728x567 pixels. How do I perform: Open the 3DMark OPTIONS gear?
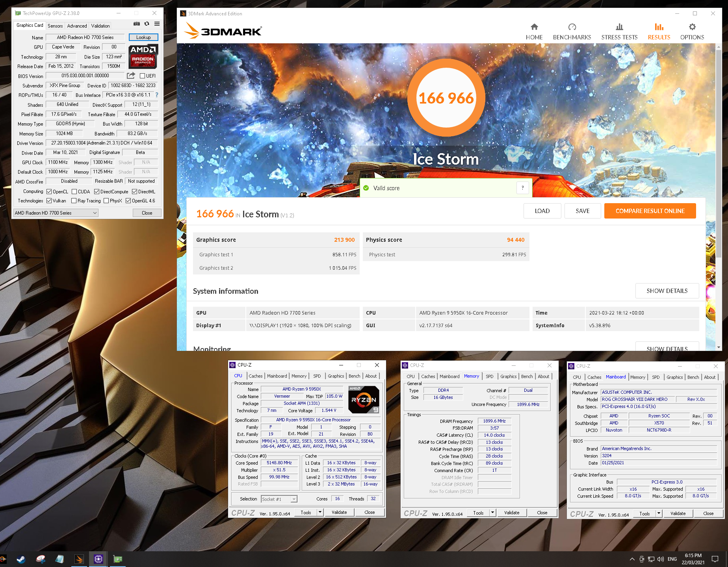click(x=692, y=31)
